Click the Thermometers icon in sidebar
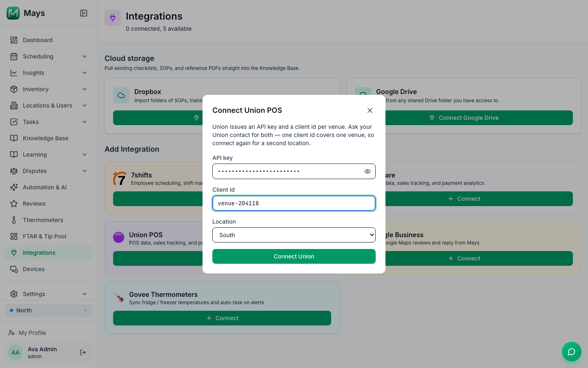Screen dimensions: 588x368 click(x=14, y=220)
